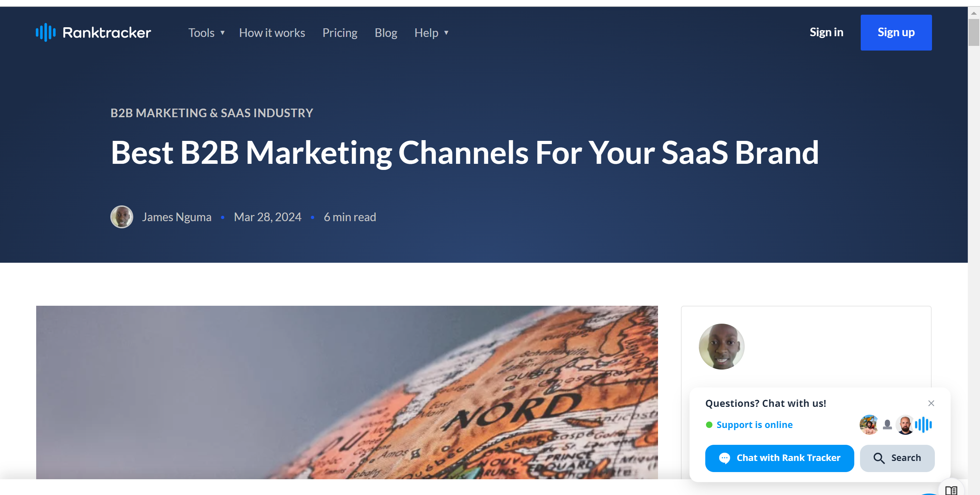This screenshot has width=980, height=495.
Task: Click the blue Sign up button
Action: (896, 32)
